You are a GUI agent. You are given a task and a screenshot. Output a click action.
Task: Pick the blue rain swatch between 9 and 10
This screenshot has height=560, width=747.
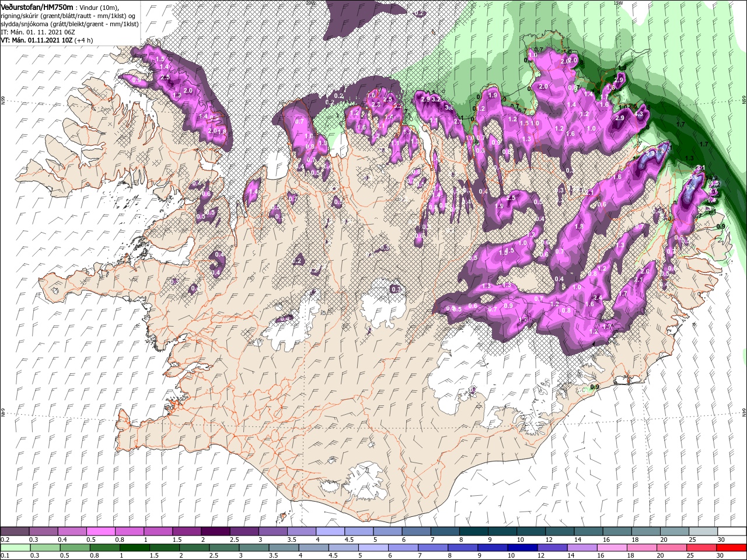pyautogui.click(x=493, y=548)
